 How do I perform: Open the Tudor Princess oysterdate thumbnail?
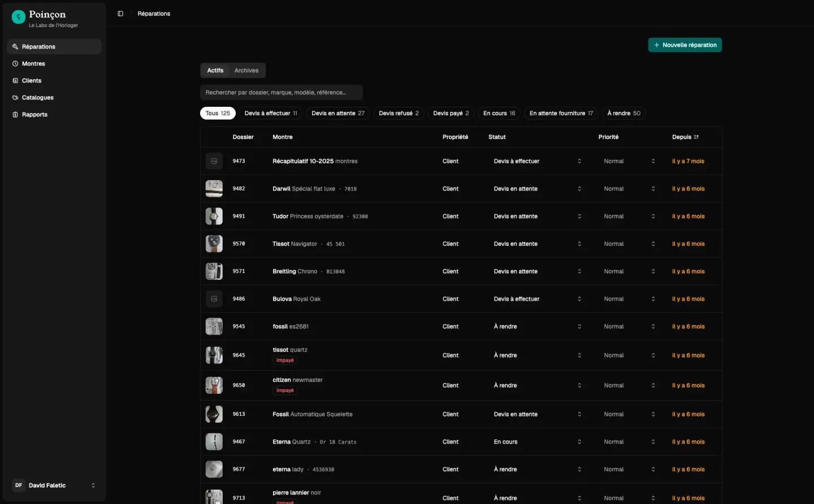[x=214, y=216]
